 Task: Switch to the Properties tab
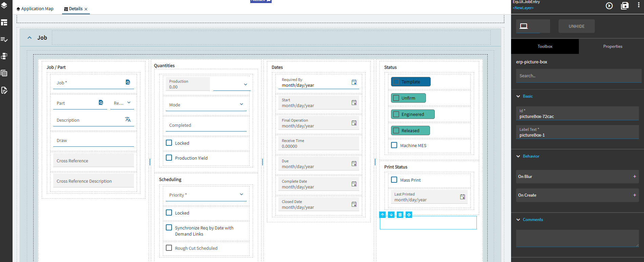pyautogui.click(x=613, y=46)
